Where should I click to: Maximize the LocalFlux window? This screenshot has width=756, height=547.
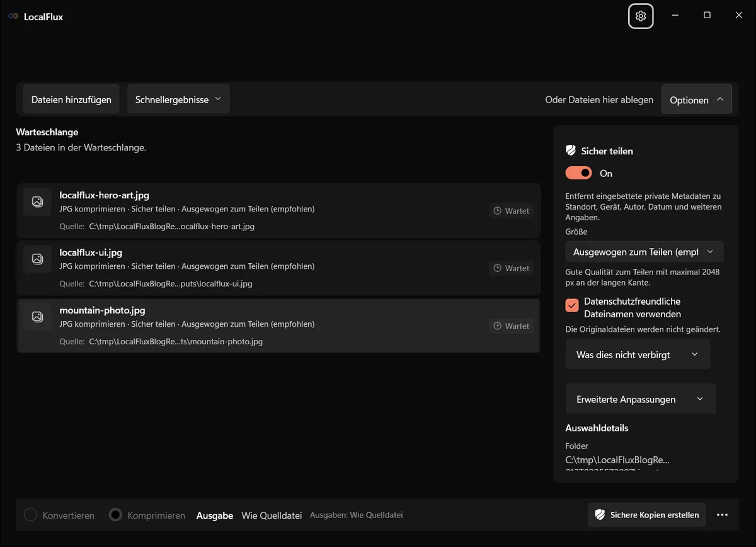click(x=707, y=15)
